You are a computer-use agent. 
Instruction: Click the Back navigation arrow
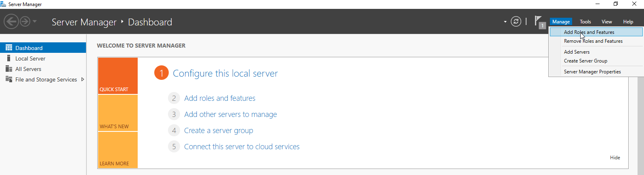[11, 21]
